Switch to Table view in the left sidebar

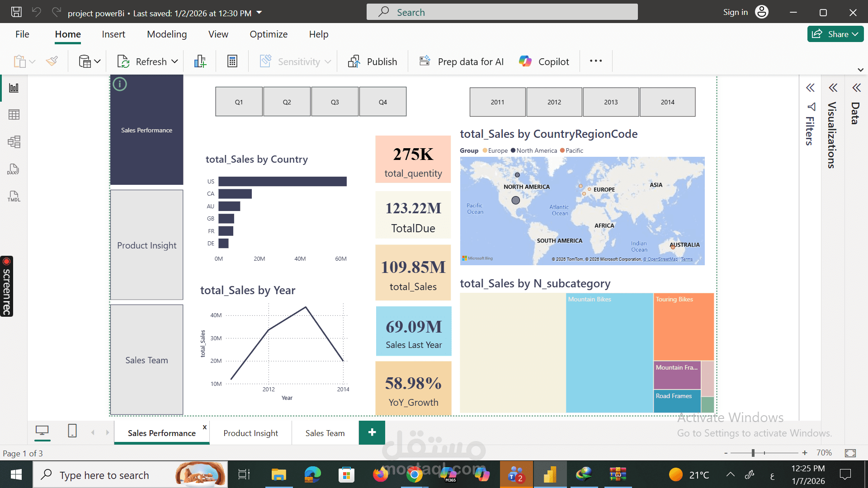coord(14,114)
